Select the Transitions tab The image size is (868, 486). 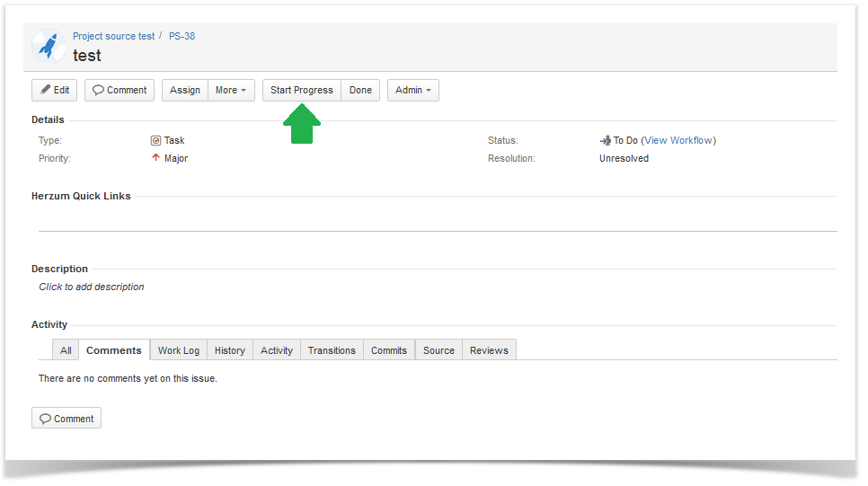pos(332,350)
